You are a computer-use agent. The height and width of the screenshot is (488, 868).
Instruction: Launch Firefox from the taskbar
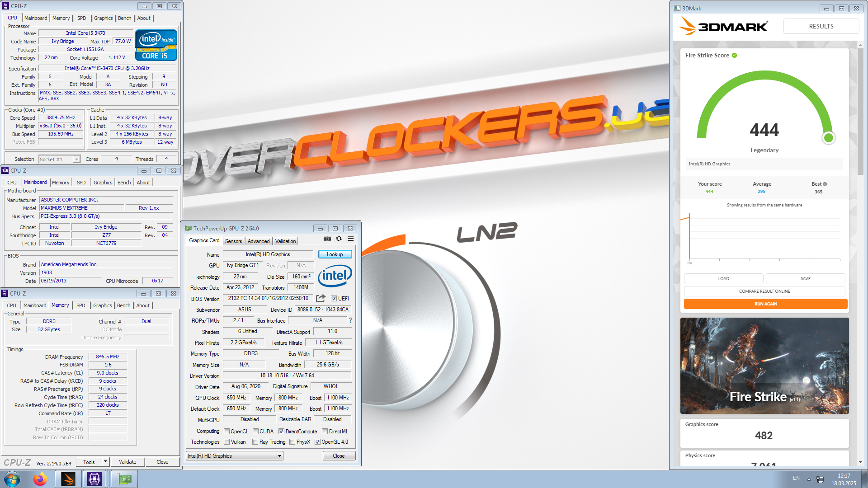point(40,479)
